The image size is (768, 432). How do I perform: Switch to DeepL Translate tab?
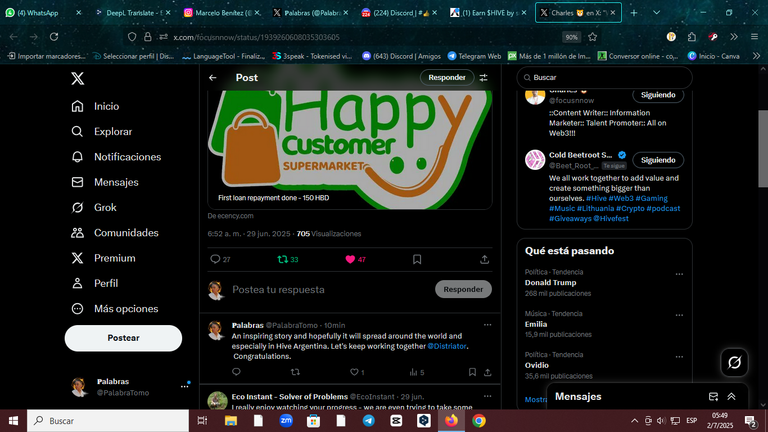132,13
